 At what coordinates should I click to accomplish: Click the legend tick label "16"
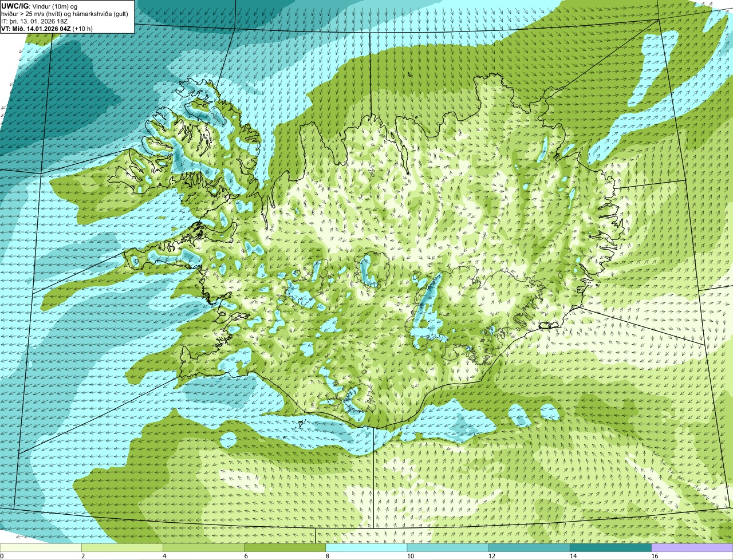[x=655, y=556]
